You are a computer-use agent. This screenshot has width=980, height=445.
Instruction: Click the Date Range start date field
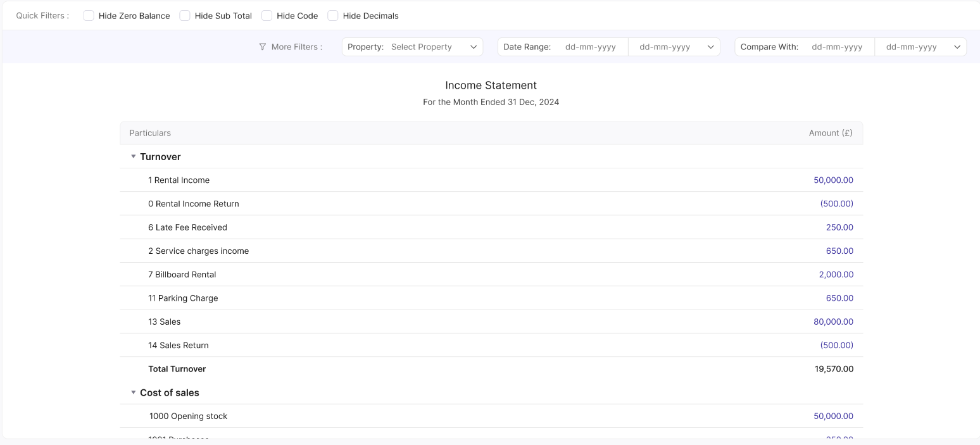point(590,47)
